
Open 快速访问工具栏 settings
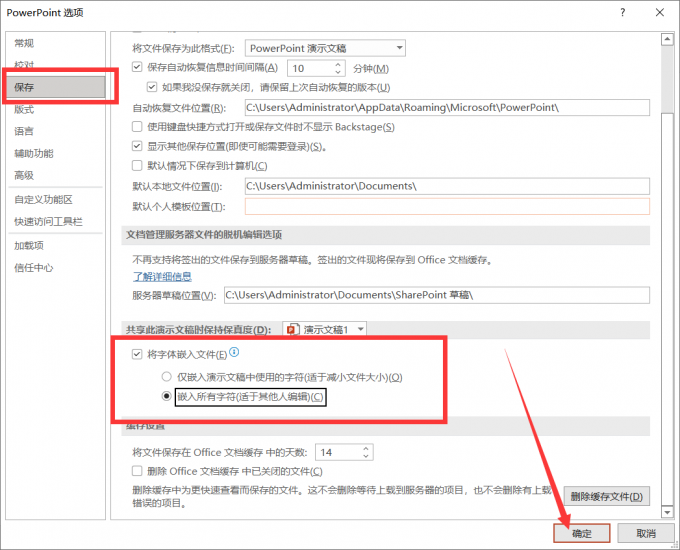48,222
